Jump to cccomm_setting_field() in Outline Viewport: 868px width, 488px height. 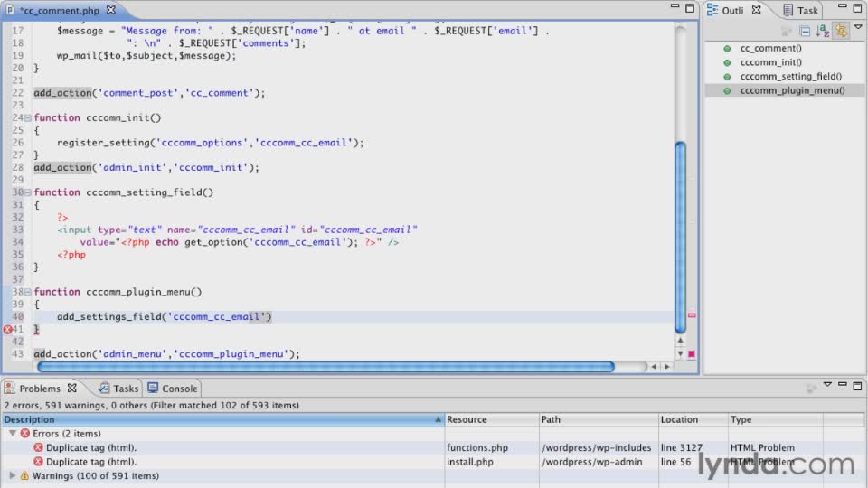[790, 77]
